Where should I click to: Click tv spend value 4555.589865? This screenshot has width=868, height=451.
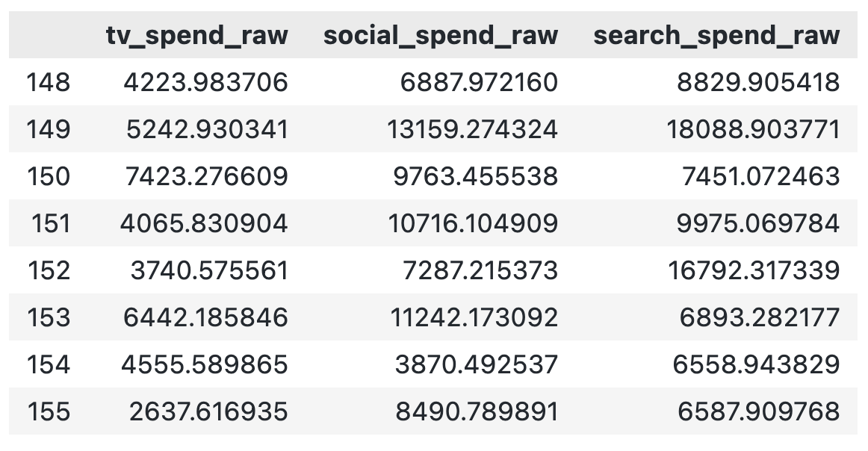[x=205, y=364]
